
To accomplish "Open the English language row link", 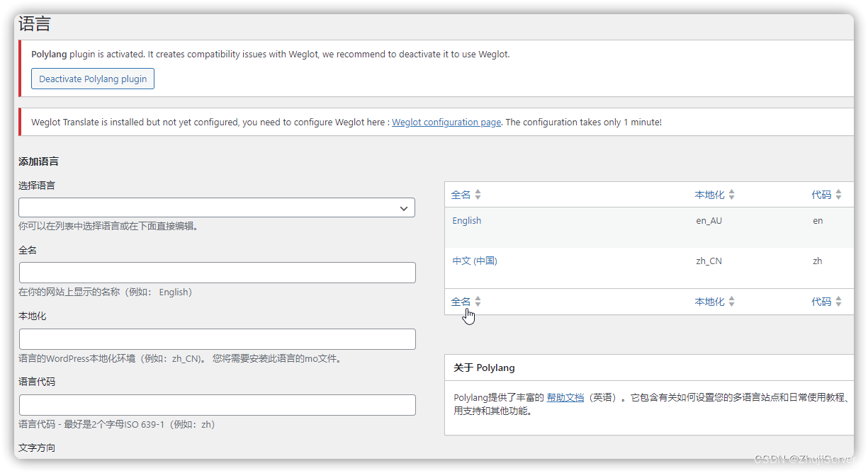I will [467, 220].
